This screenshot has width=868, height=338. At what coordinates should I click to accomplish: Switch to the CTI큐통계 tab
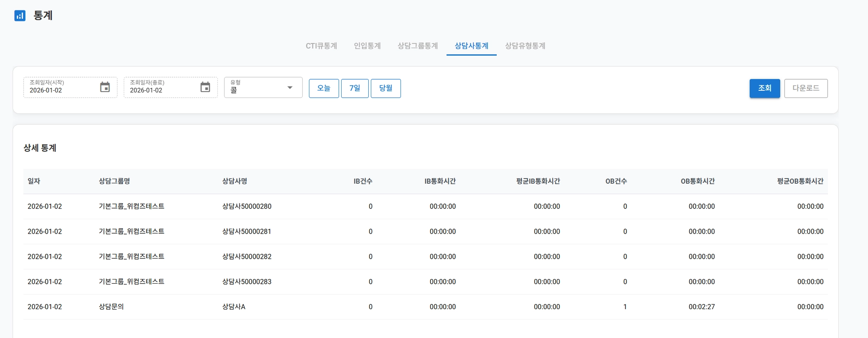pos(321,46)
